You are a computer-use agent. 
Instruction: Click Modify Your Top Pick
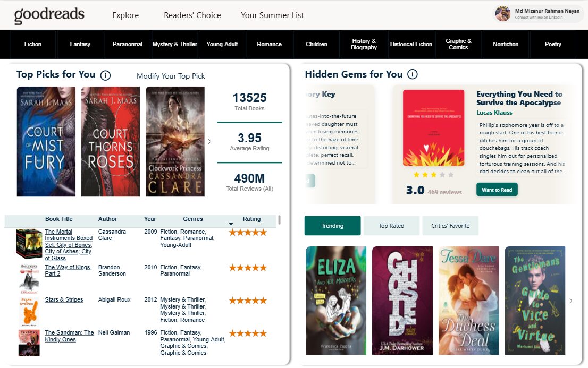[x=171, y=76]
